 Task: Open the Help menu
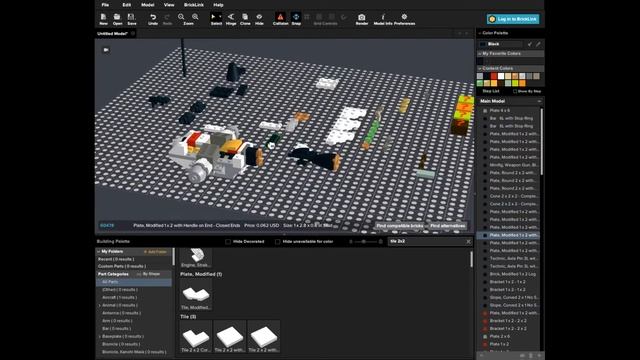218,5
